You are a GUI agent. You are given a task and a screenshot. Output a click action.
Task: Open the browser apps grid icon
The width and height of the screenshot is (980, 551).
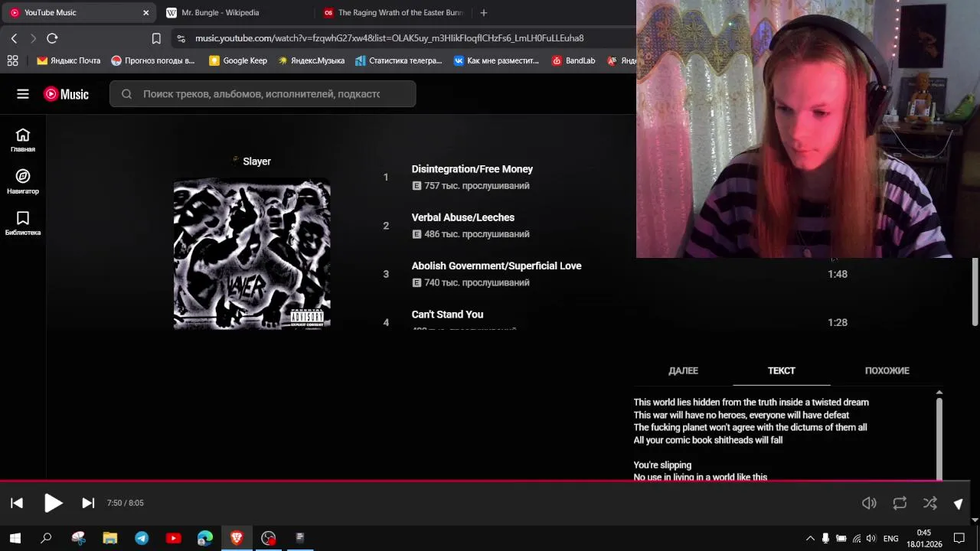pos(12,60)
